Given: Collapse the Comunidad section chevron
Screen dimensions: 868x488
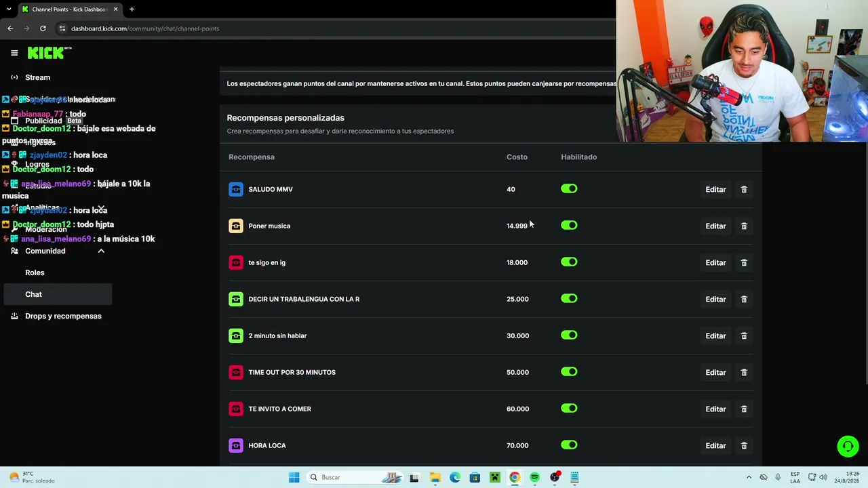Looking at the screenshot, I should click(101, 251).
